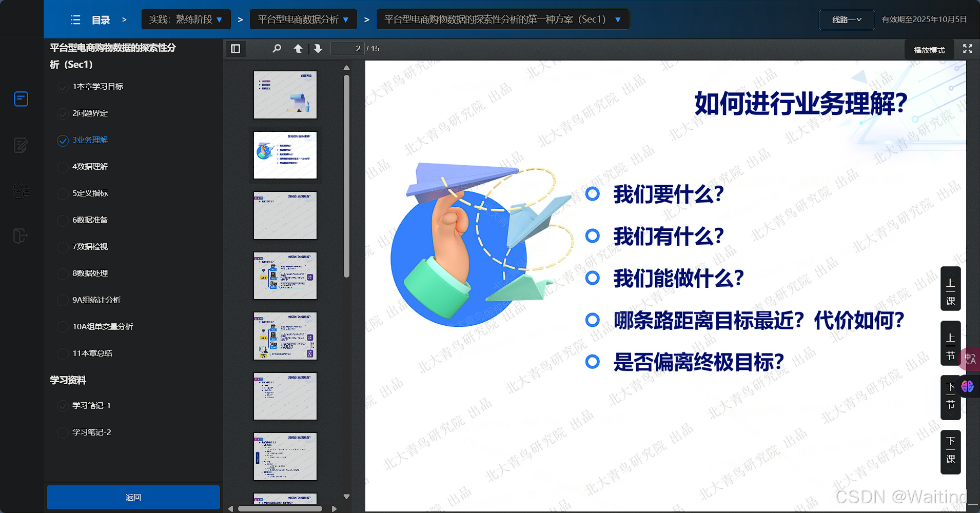The height and width of the screenshot is (513, 980).
Task: Open section 9A组统计分析
Action: tap(96, 300)
